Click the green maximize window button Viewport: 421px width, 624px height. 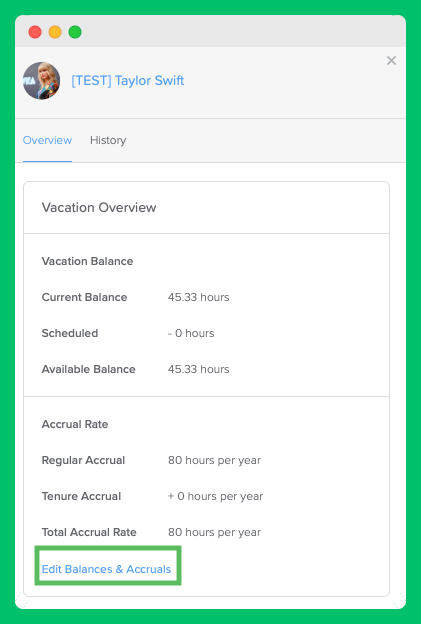click(75, 32)
